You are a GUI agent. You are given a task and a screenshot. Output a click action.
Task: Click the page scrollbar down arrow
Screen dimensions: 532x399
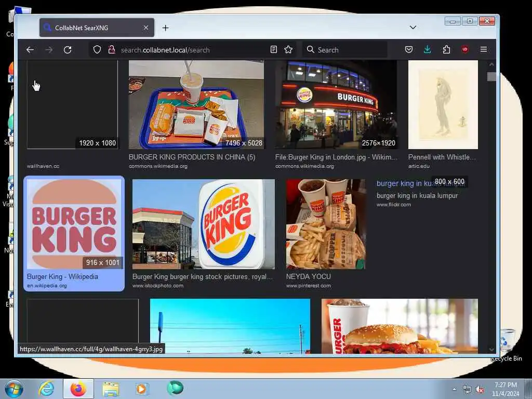491,350
